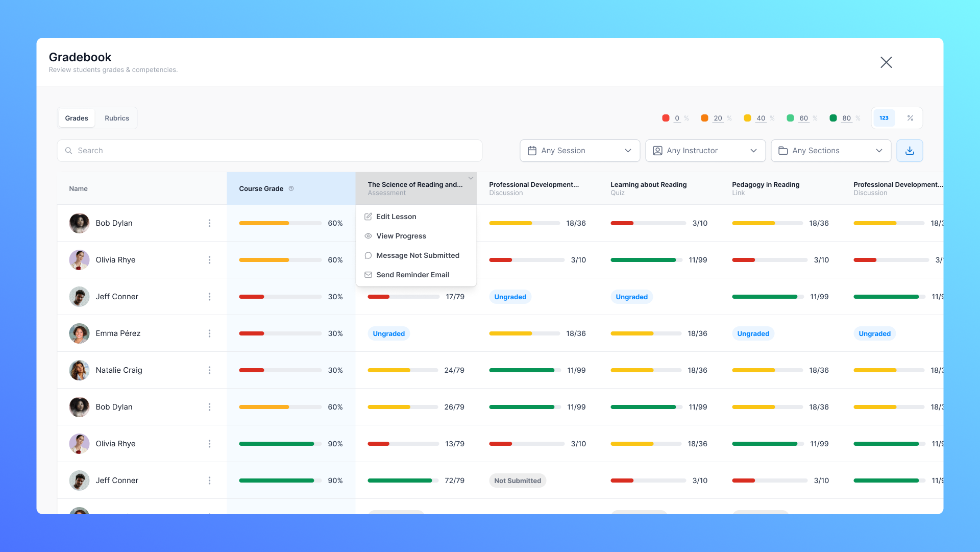Select the Rubrics tab
Viewport: 980px width, 552px height.
(x=117, y=118)
